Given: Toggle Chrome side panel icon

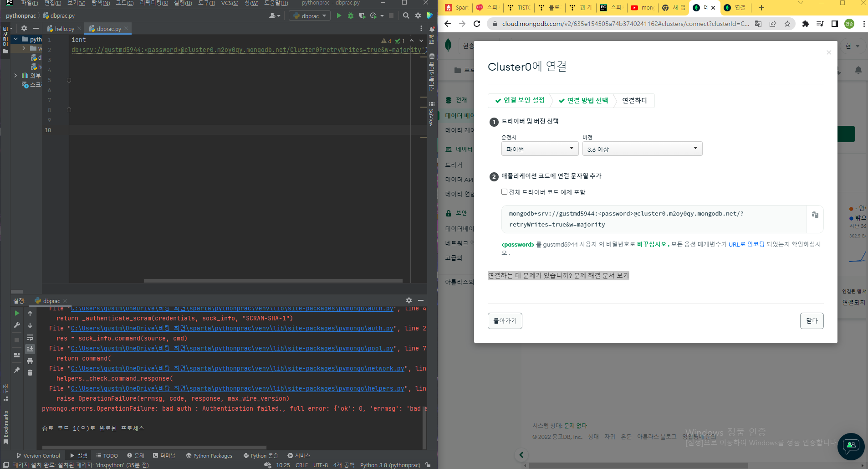Looking at the screenshot, I should pos(835,24).
